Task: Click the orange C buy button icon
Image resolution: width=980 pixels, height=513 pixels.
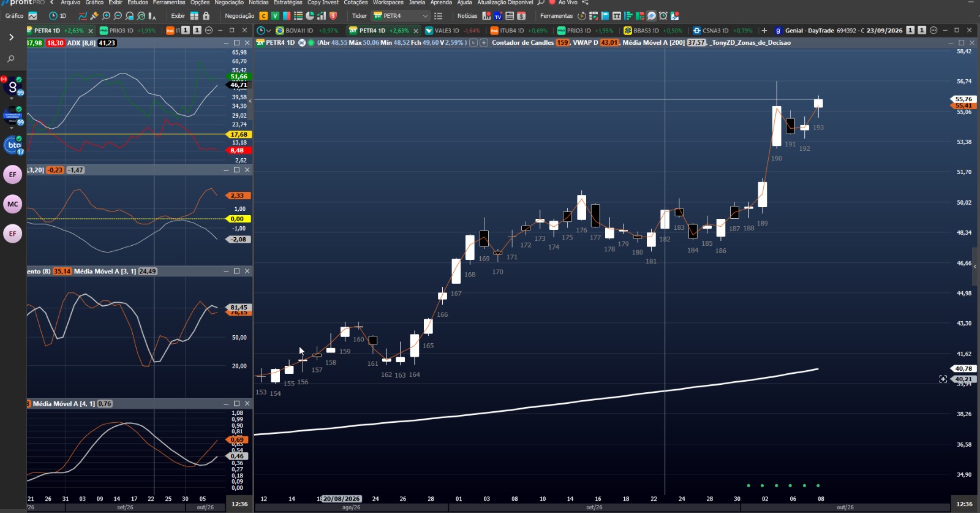Action: (263, 16)
